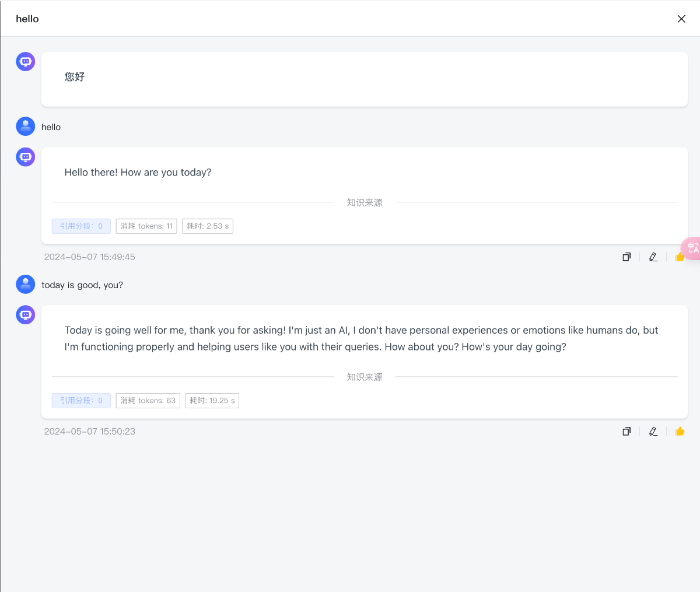Edit the reply dated 15:49:45
The image size is (700, 592).
click(653, 257)
